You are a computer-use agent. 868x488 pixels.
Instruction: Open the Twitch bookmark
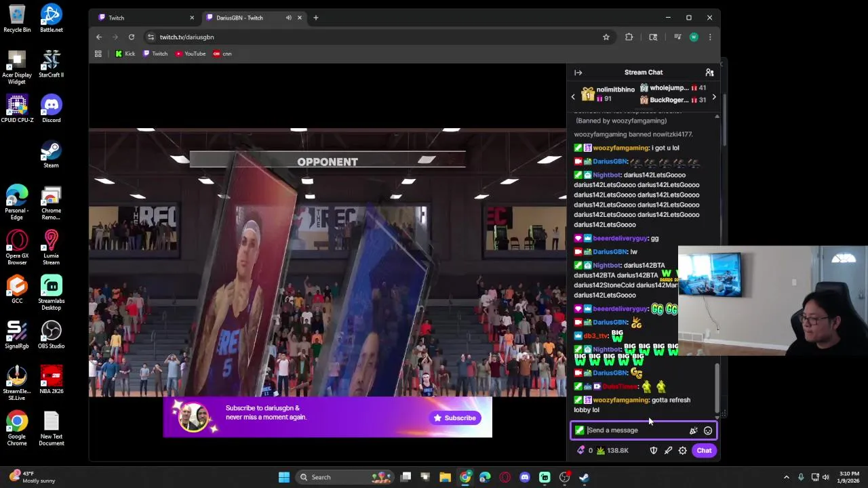click(155, 54)
